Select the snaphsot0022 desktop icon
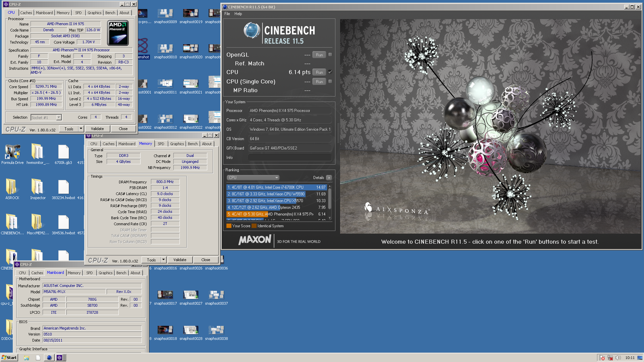Viewport: 644px width, 362px height. 191,122
